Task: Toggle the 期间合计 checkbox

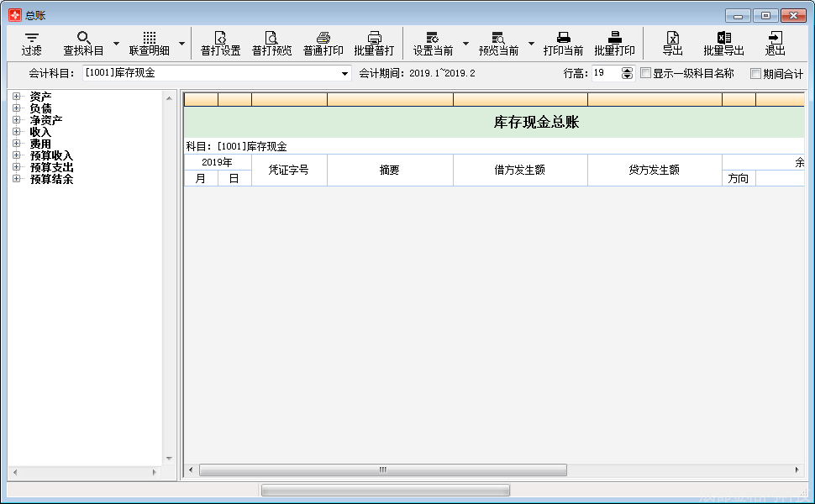Action: tap(755, 73)
